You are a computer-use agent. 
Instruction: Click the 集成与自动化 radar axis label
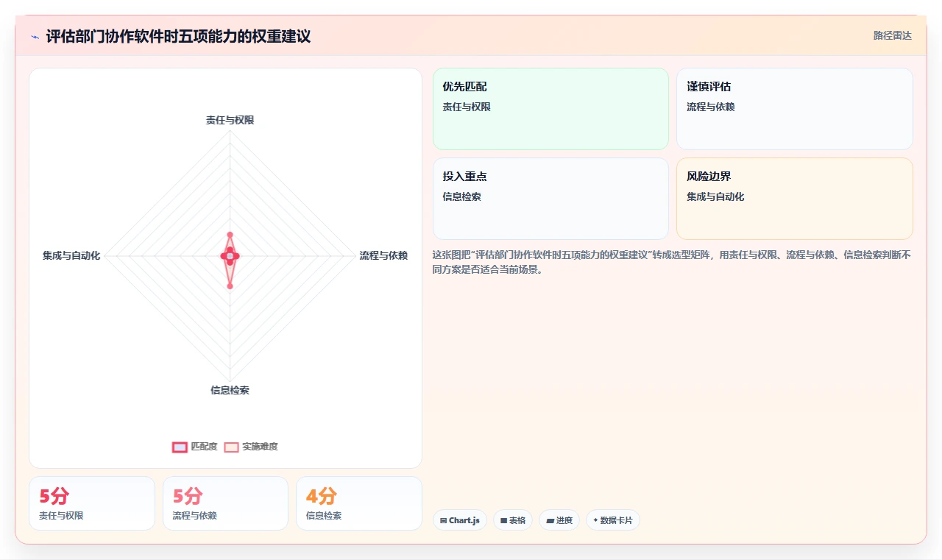[71, 255]
